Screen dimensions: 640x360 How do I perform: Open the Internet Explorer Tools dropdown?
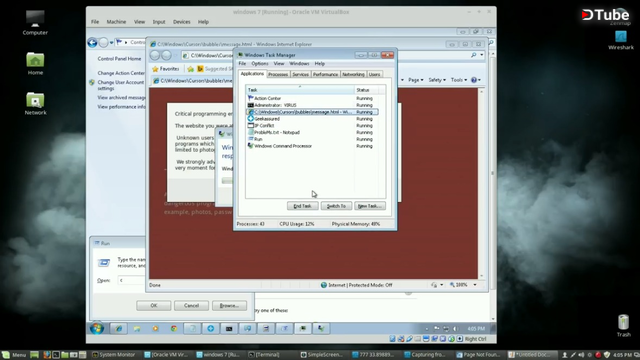(458, 80)
